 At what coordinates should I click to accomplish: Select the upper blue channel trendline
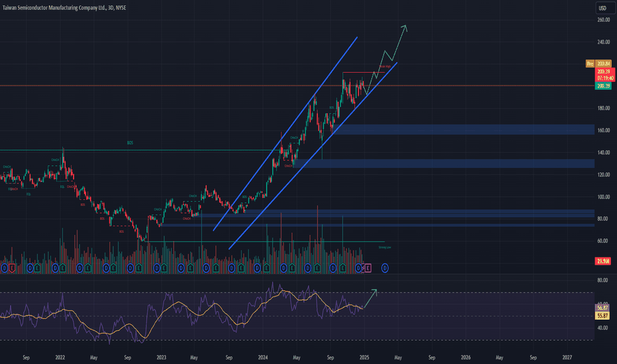285,134
